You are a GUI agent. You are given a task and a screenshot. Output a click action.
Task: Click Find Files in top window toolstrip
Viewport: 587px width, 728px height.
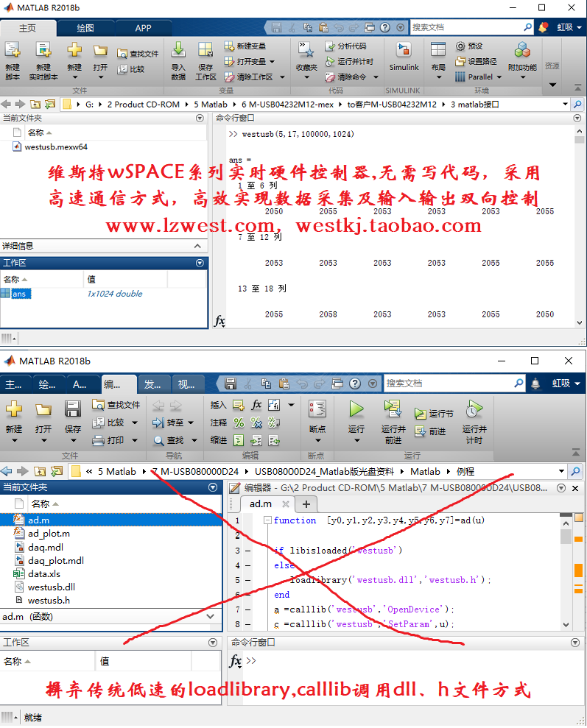[138, 54]
